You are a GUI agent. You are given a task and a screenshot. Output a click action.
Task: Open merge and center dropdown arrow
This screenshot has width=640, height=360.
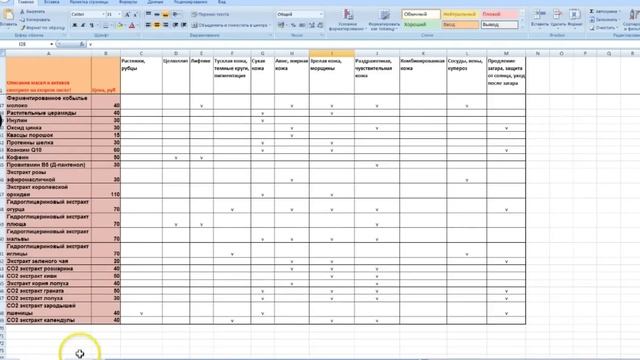[269, 25]
